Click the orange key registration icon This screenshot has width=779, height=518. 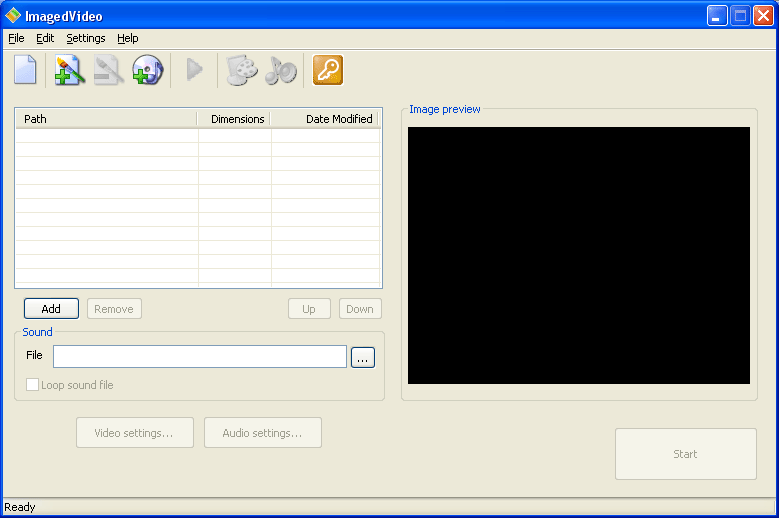pos(328,70)
